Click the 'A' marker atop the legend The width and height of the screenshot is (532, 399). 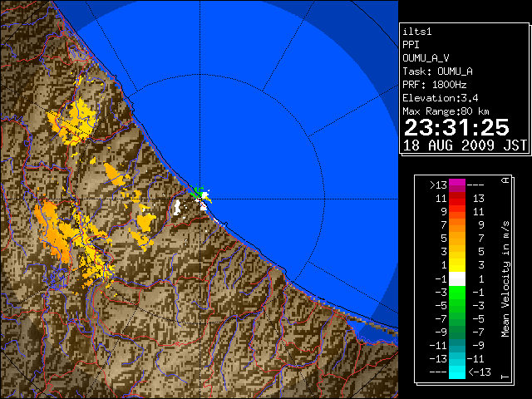505,180
